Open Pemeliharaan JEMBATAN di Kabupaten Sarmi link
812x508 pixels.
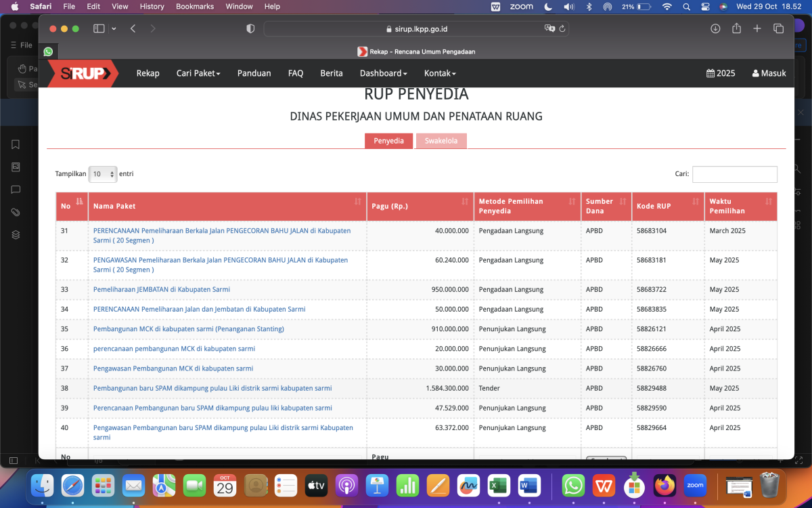coord(162,289)
